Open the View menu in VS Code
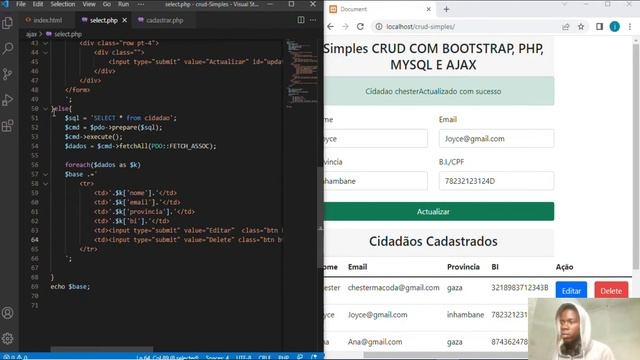Screen dimensions: 640x360 coord(89,4)
